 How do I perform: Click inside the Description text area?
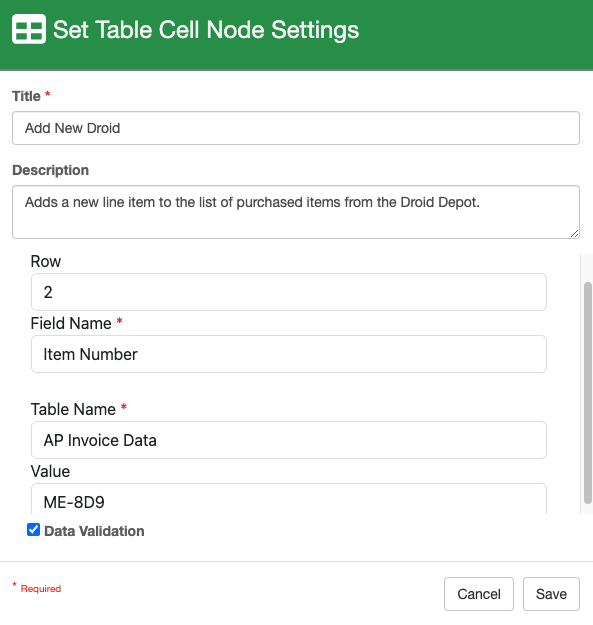point(296,212)
